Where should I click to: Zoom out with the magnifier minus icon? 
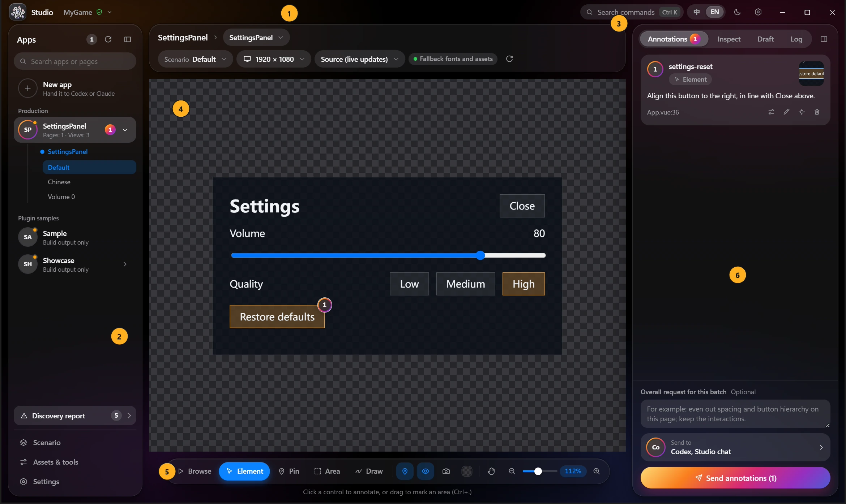tap(512, 471)
